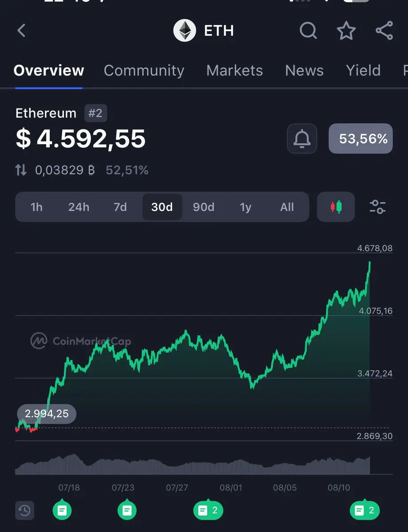Tap the Ethereum diamond logo
Viewport: 408px width, 532px height.
pyautogui.click(x=184, y=31)
